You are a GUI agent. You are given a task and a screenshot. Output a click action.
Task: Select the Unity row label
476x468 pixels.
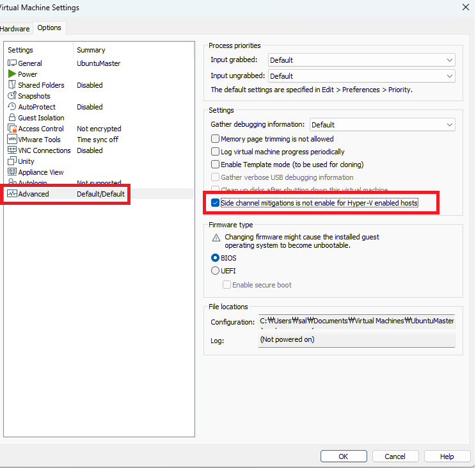coord(26,161)
